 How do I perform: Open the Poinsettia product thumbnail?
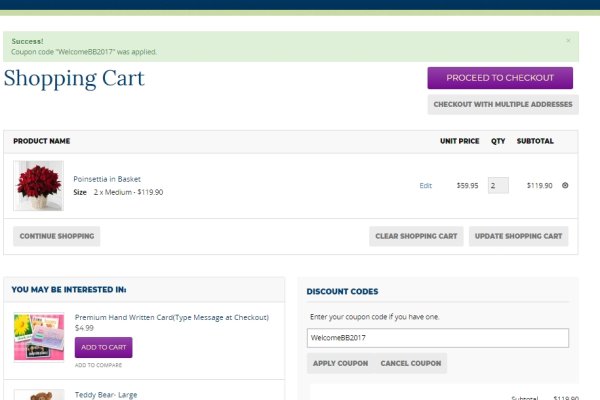point(38,186)
